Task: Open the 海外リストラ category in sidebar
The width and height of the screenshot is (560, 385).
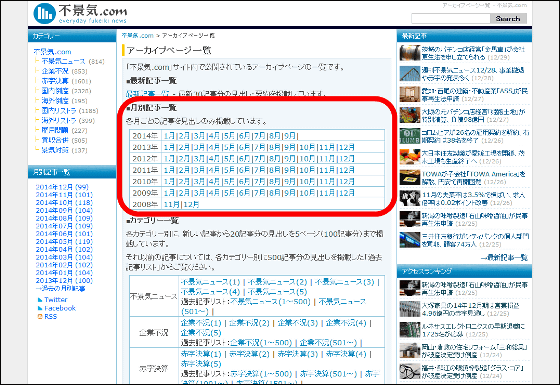Action: 59,120
